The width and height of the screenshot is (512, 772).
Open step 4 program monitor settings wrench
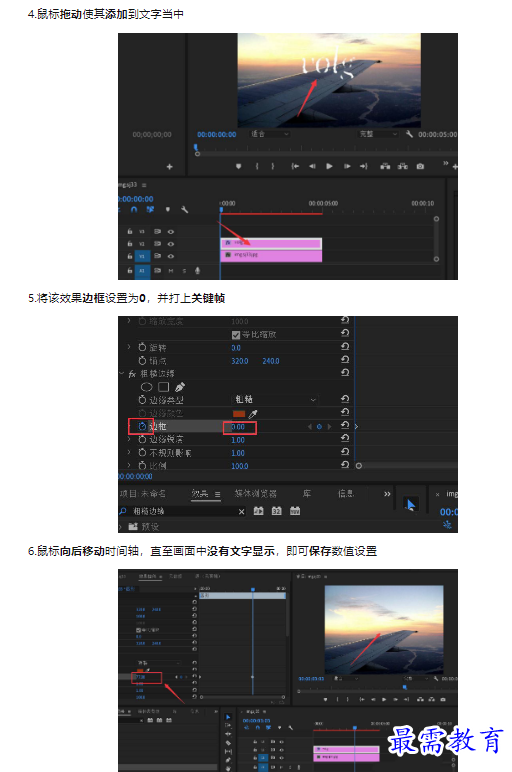point(409,134)
